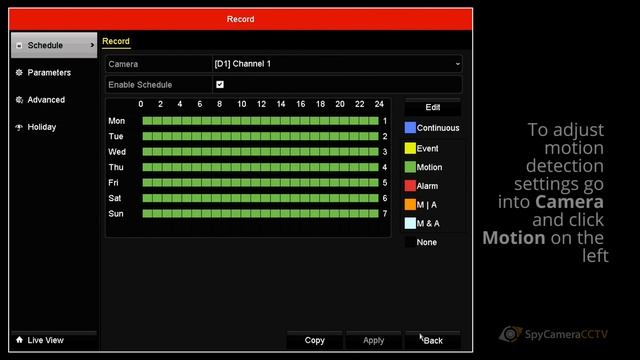
Task: Click the Mon day label
Action: click(x=116, y=121)
